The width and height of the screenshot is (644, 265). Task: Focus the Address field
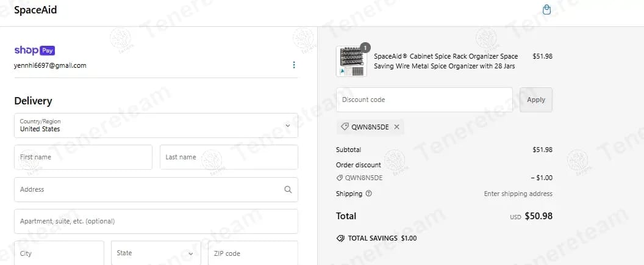coord(156,189)
